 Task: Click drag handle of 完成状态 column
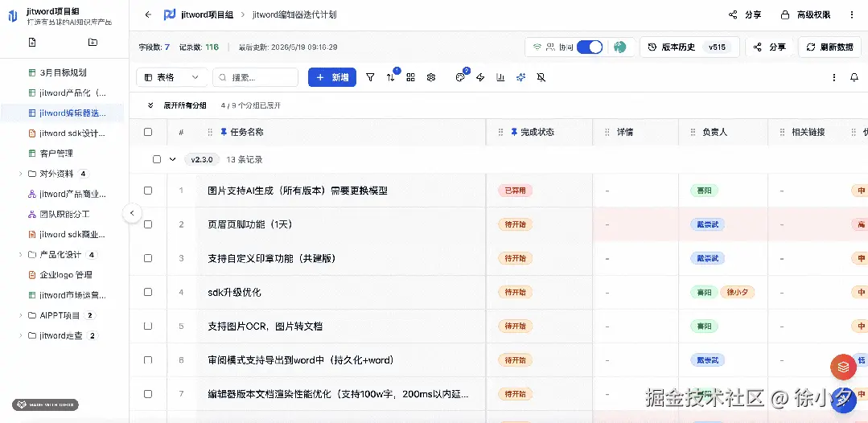click(501, 133)
